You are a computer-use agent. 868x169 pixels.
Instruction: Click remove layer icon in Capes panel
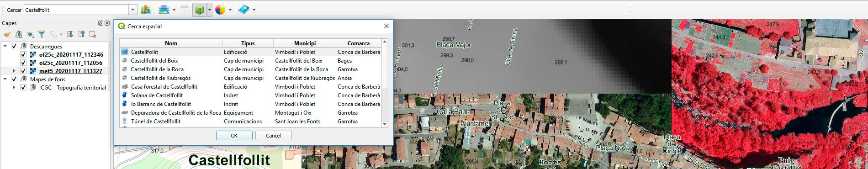pyautogui.click(x=93, y=34)
